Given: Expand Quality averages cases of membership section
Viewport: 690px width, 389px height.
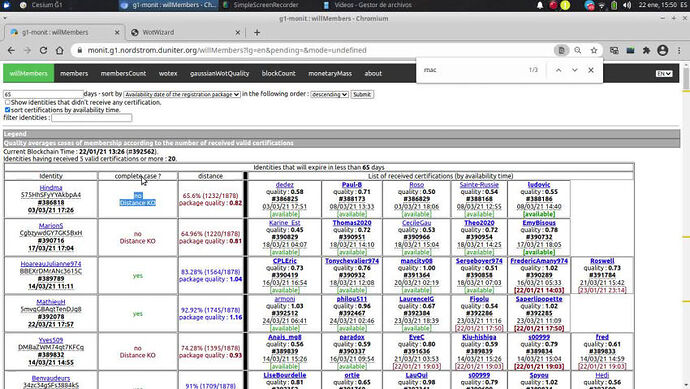Looking at the screenshot, I should (341, 143).
